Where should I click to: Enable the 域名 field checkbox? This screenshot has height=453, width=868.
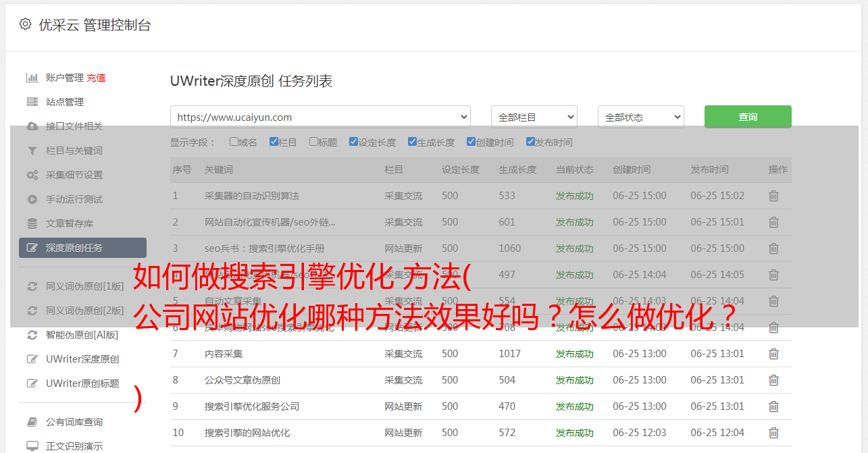pyautogui.click(x=234, y=142)
